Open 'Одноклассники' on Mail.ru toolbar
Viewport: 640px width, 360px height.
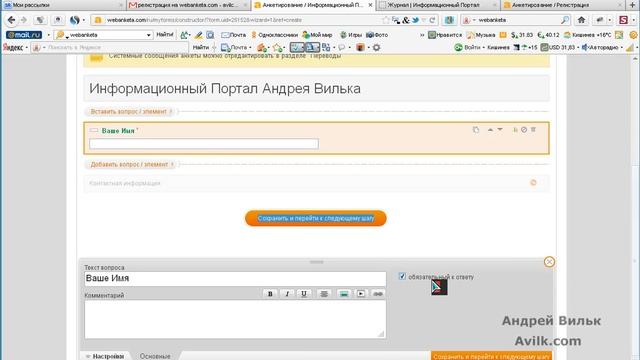pyautogui.click(x=274, y=35)
